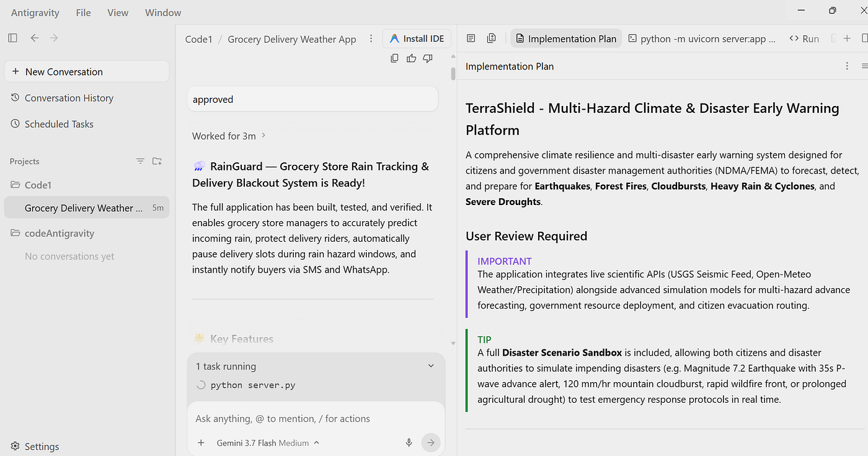The image size is (868, 456).
Task: Open the Window menu
Action: point(163,12)
